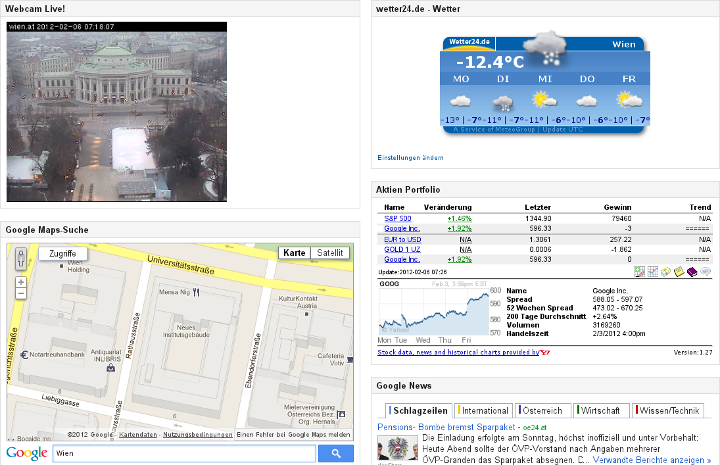The height and width of the screenshot is (465, 720).
Task: Open the Österreich news tab
Action: tap(543, 410)
